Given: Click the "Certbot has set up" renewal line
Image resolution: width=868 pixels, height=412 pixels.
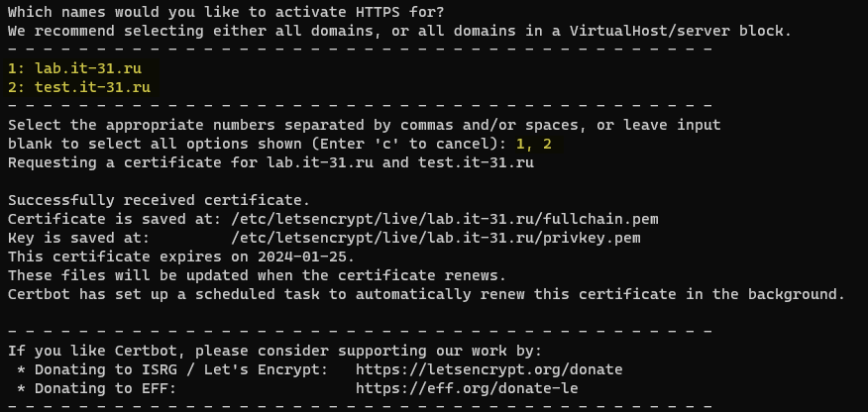Looking at the screenshot, I should 426,294.
